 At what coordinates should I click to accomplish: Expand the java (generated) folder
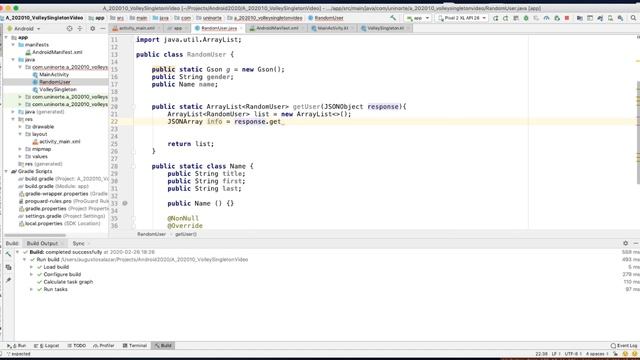(13, 111)
